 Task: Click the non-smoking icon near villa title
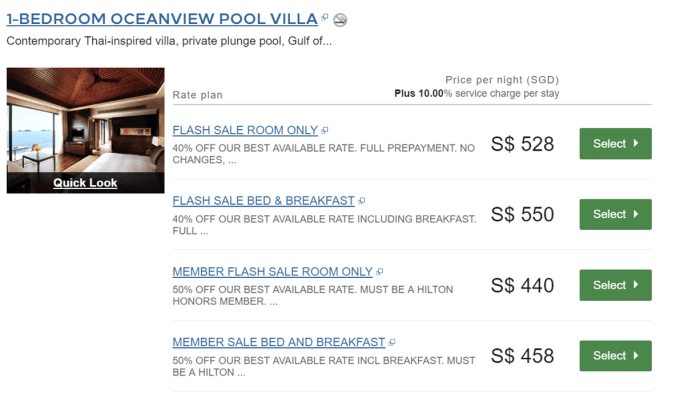[x=340, y=20]
